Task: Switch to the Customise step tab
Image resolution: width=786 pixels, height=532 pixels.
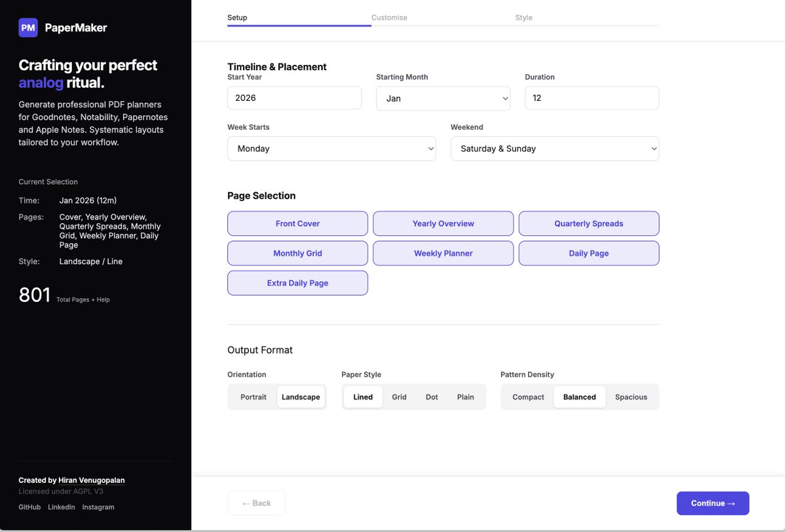Action: [389, 18]
